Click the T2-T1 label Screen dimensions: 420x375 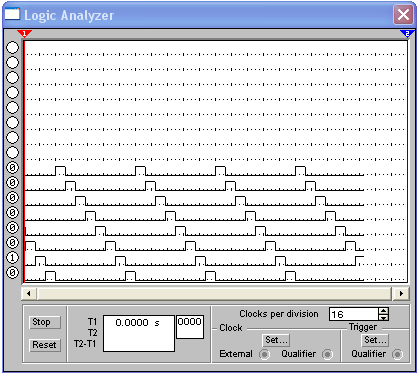(x=85, y=344)
